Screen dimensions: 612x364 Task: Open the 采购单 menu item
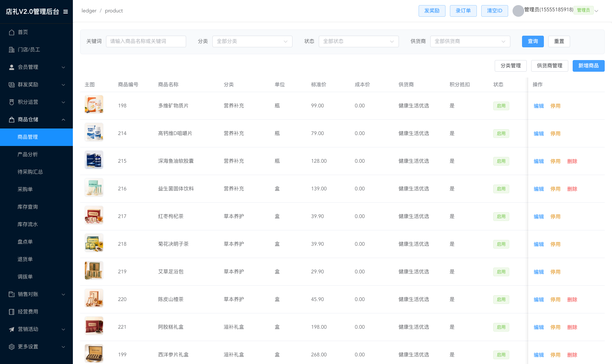coord(36,190)
